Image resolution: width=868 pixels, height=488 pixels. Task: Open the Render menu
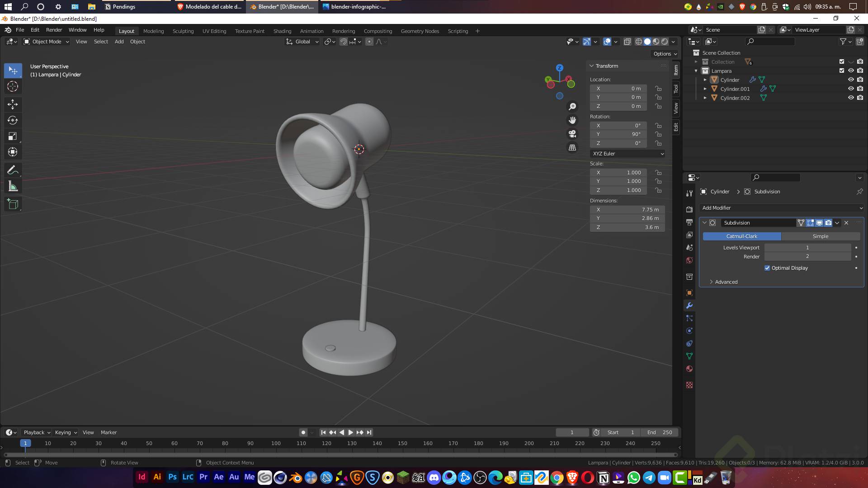54,30
